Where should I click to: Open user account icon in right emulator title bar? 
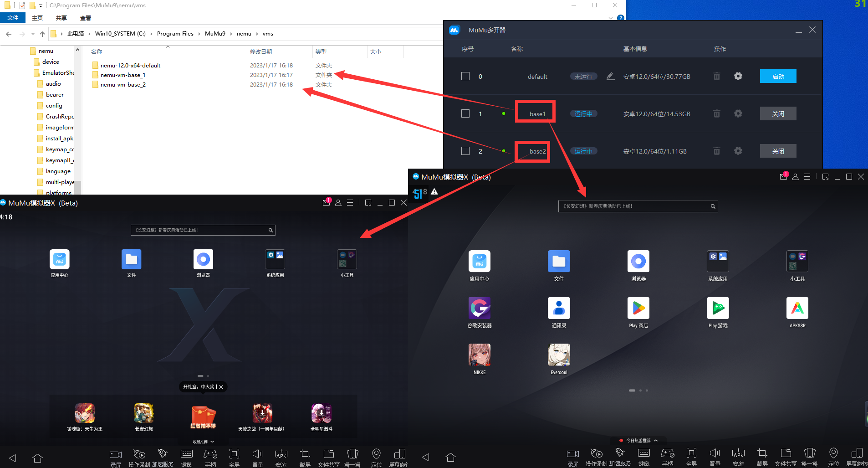(x=795, y=177)
